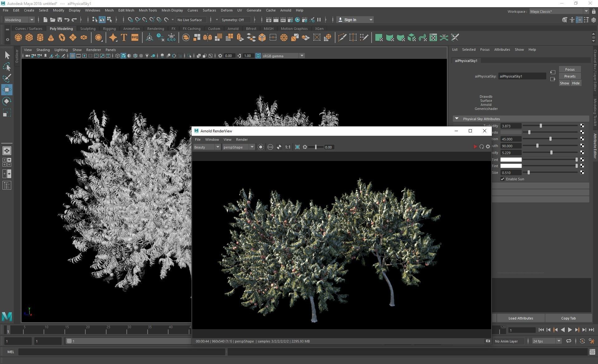Create polygon type text with the T icon
This screenshot has width=598, height=364.
point(124,38)
